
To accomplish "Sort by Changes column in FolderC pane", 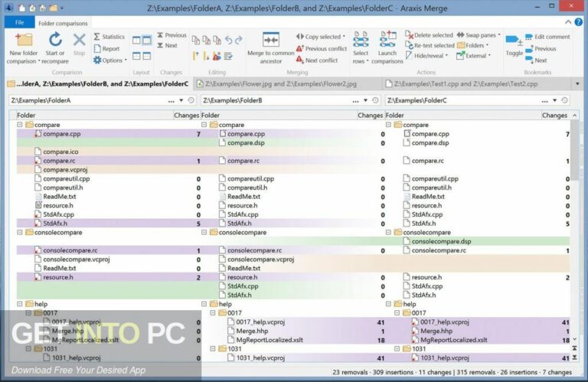I will (554, 116).
